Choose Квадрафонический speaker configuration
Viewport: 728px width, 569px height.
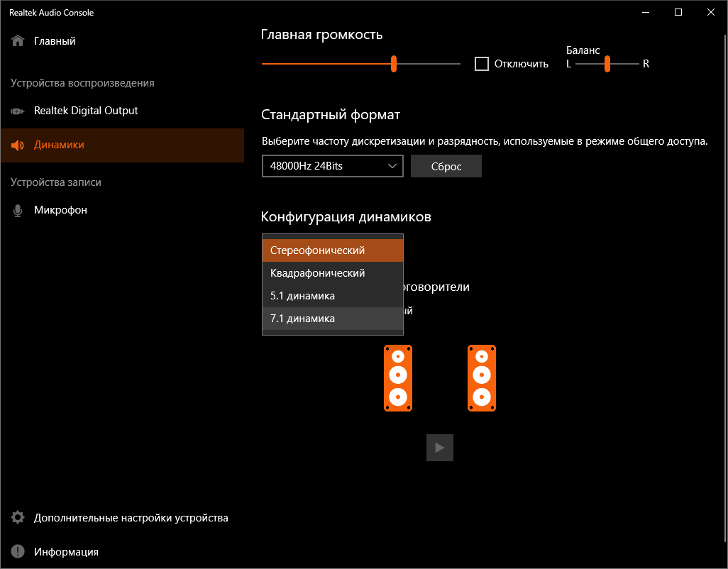click(332, 273)
